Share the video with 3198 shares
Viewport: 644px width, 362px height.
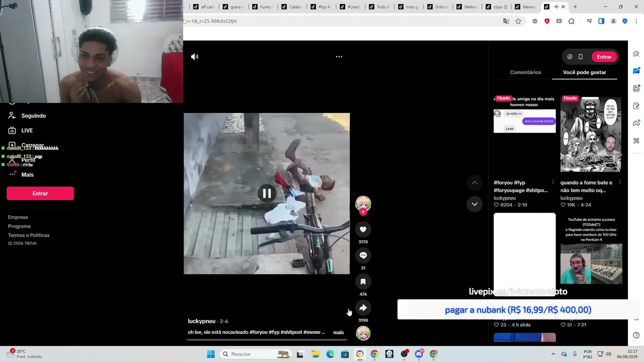tap(363, 308)
